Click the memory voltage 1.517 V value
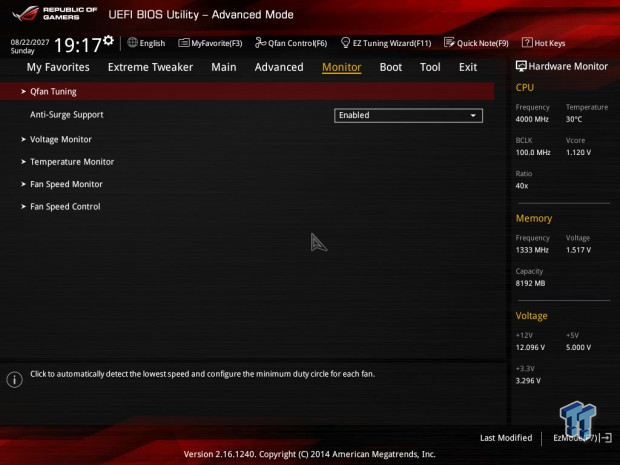 tap(578, 250)
